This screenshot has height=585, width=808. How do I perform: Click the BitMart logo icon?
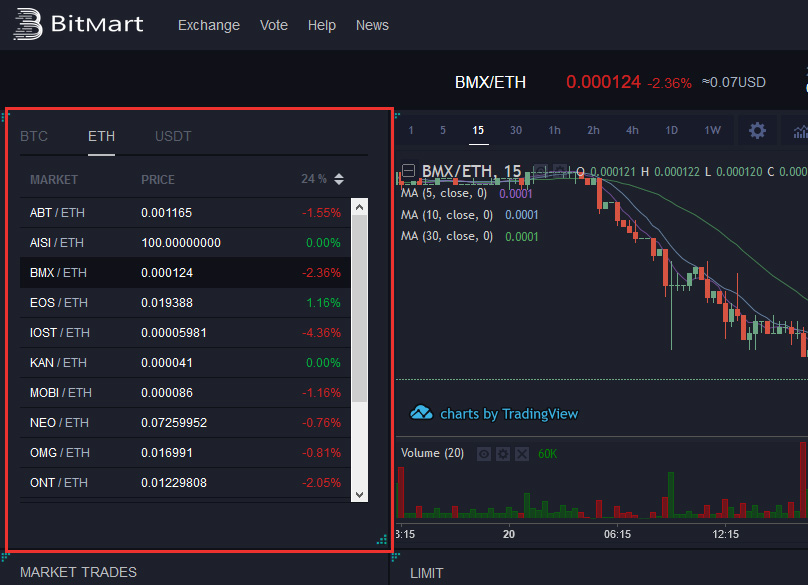point(27,25)
